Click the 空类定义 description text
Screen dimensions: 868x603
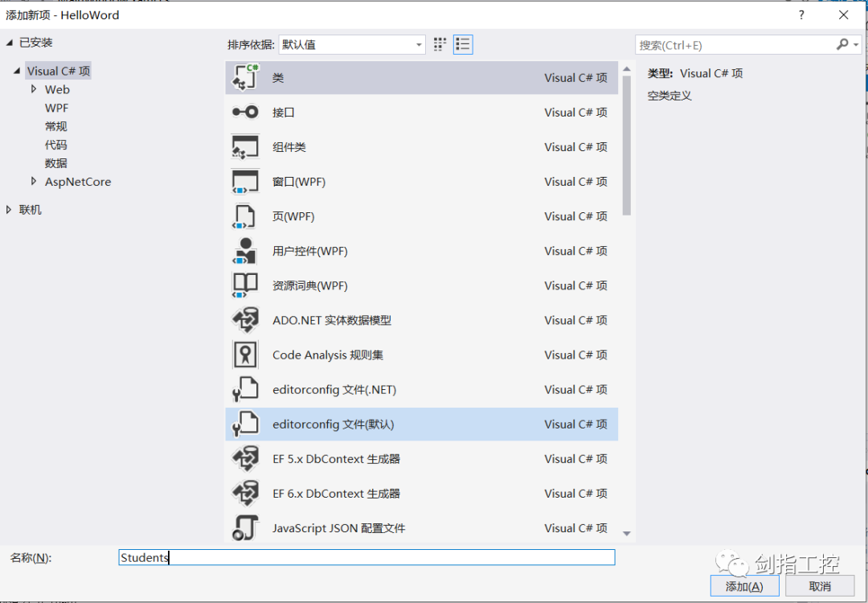coord(669,96)
